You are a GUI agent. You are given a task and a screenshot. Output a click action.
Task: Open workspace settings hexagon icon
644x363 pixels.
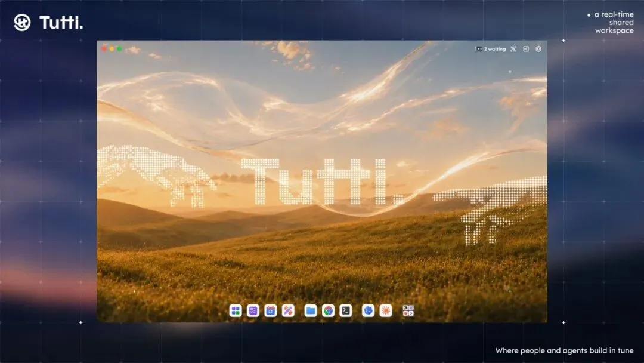(538, 49)
